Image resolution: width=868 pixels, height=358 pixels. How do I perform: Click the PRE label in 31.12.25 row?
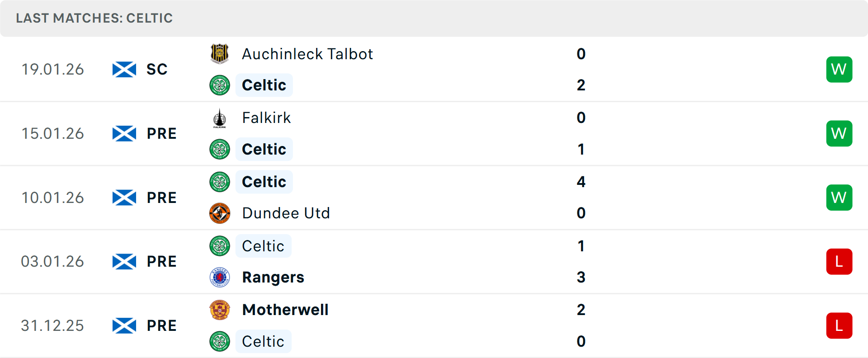click(x=161, y=326)
